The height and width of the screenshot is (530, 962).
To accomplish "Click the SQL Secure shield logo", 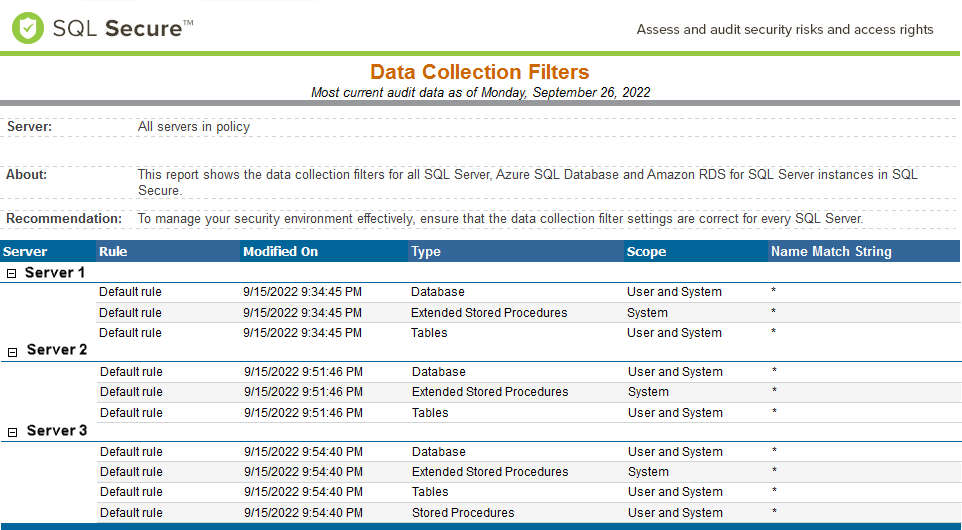I will click(28, 28).
